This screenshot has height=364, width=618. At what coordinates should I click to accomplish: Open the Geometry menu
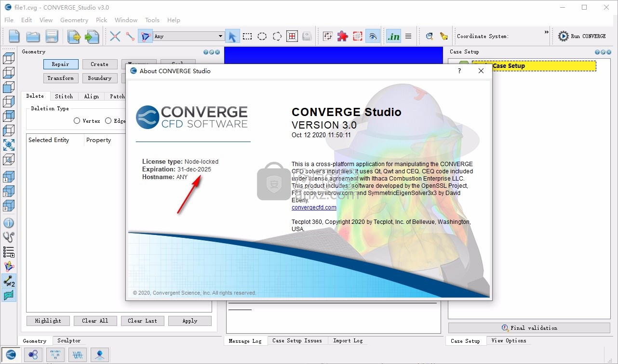74,20
